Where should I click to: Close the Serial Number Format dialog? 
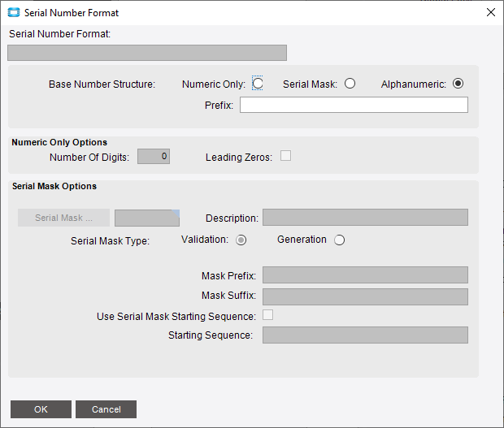point(490,12)
